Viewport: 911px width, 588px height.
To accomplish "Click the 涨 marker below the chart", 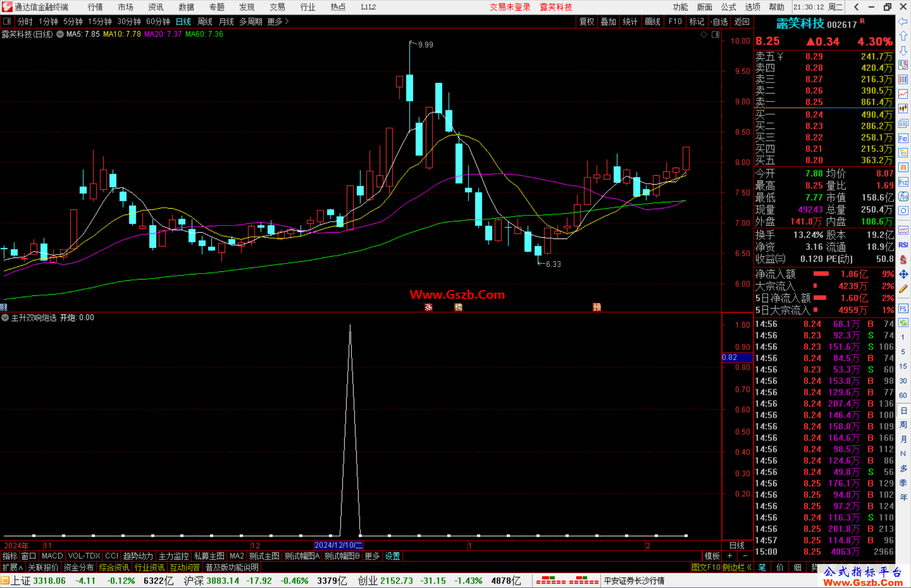I will pyautogui.click(x=429, y=307).
